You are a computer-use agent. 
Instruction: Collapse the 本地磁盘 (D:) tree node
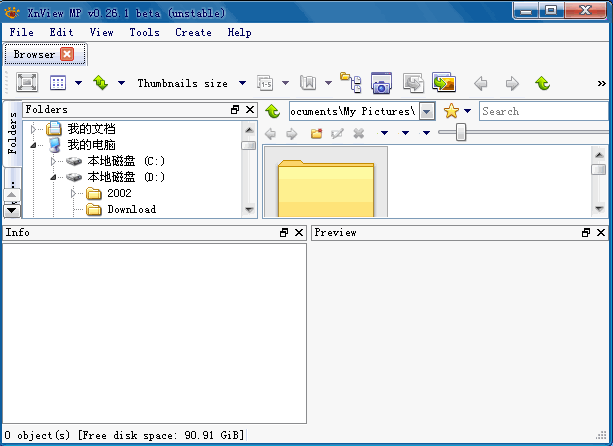pyautogui.click(x=53, y=177)
